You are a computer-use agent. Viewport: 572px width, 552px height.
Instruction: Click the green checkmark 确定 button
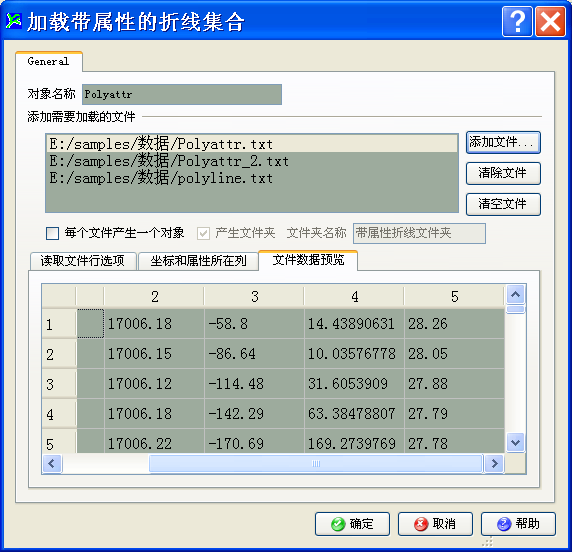(352, 524)
